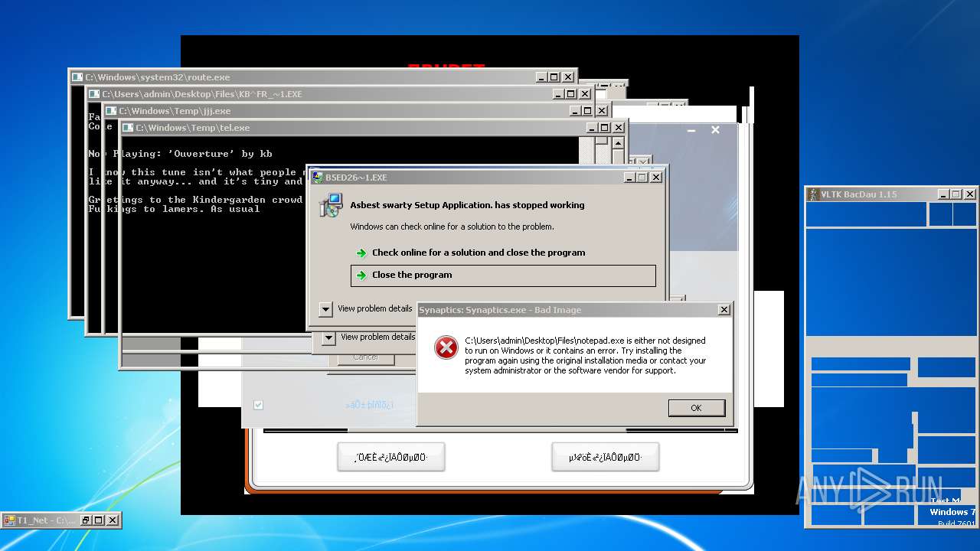Close the Synaptics Bad Image dialog
This screenshot has height=551, width=980.
(x=724, y=310)
